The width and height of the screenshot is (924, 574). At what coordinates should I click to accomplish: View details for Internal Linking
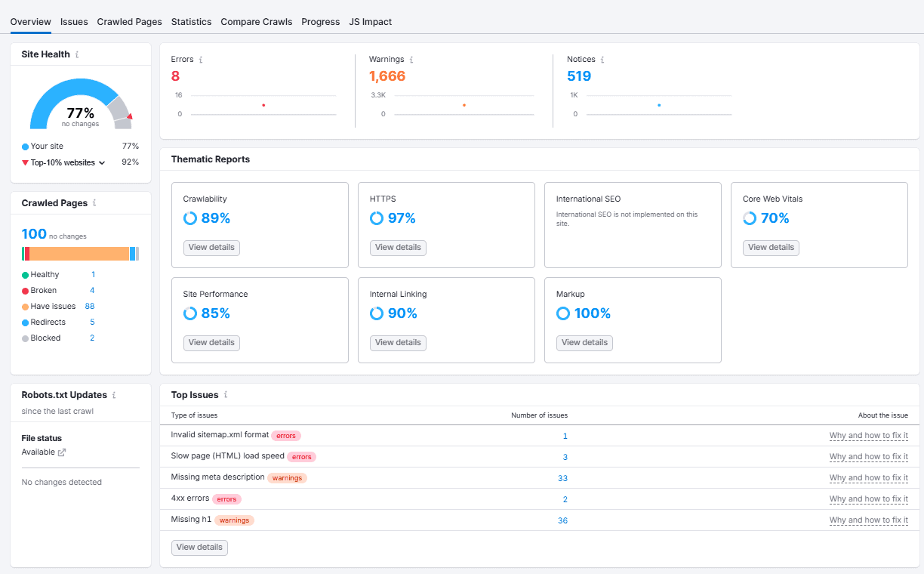(x=398, y=343)
